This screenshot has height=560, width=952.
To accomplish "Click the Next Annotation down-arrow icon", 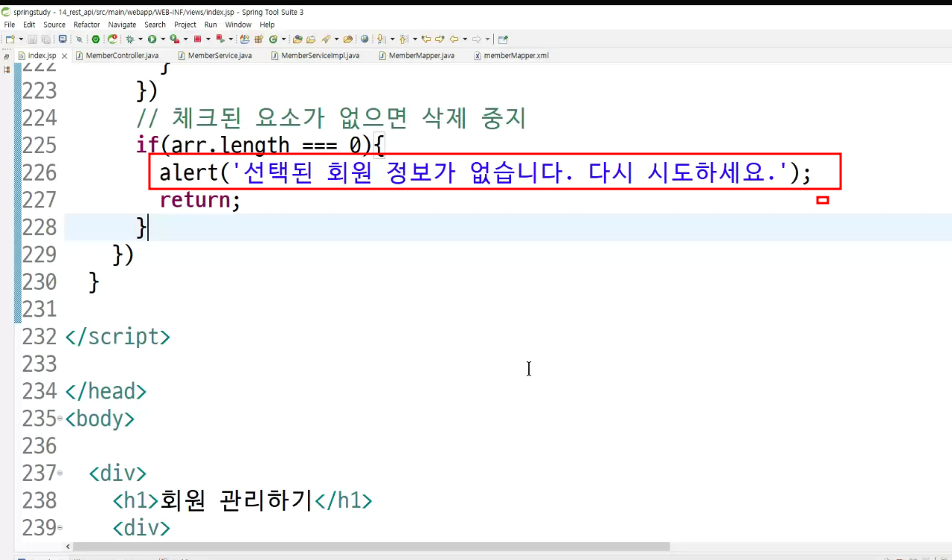I will (x=381, y=39).
